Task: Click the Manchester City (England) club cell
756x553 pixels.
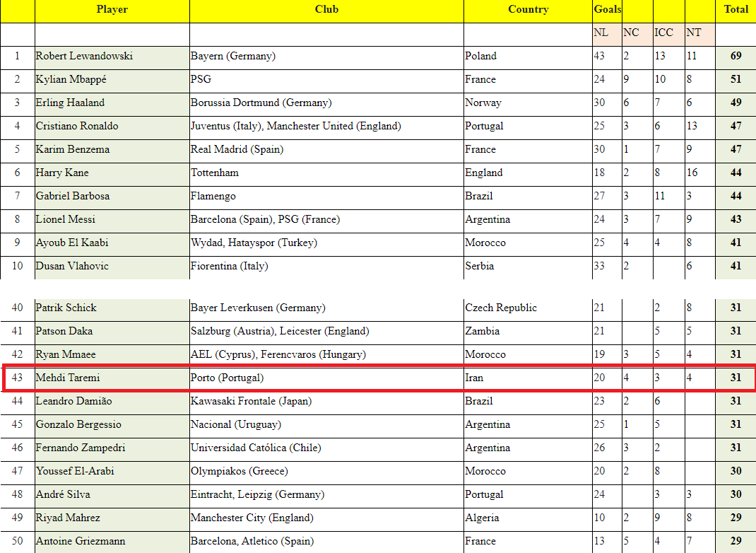Action: [326, 518]
